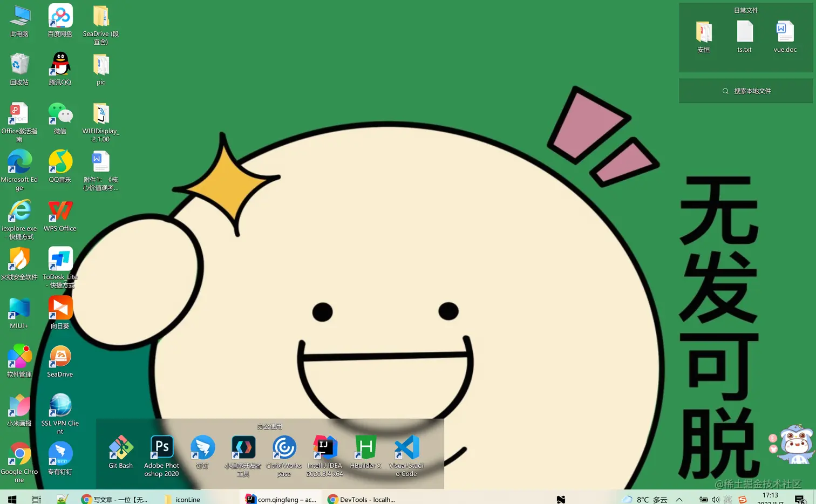Switch to the DevTools Chrome taskbar window
The width and height of the screenshot is (816, 504).
362,499
